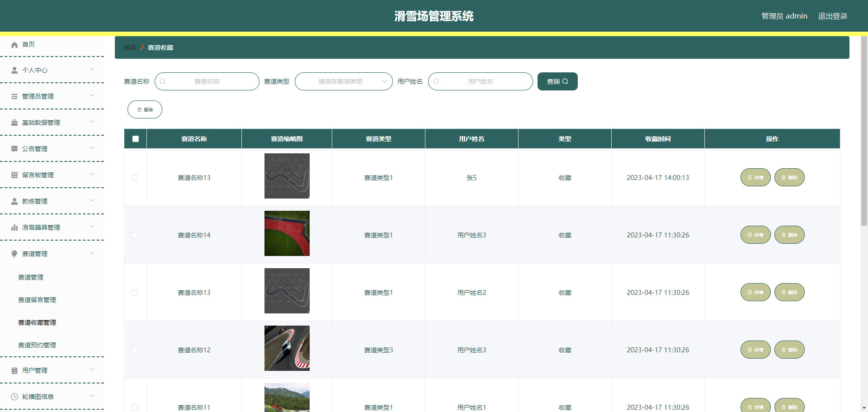The width and height of the screenshot is (868, 412).
Task: Open 详情 for 赛道名称12 row
Action: tap(755, 350)
